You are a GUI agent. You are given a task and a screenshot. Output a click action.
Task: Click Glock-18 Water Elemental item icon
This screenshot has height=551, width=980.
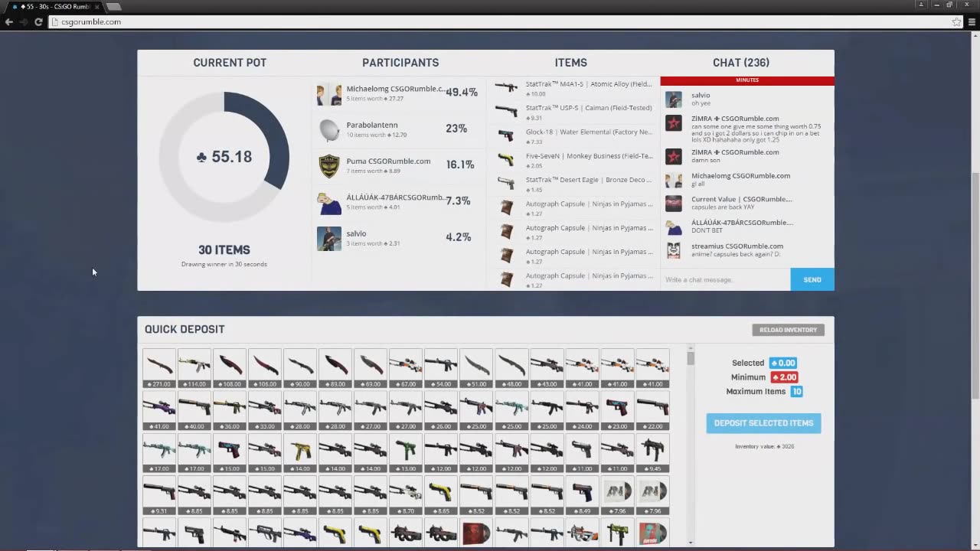point(506,135)
